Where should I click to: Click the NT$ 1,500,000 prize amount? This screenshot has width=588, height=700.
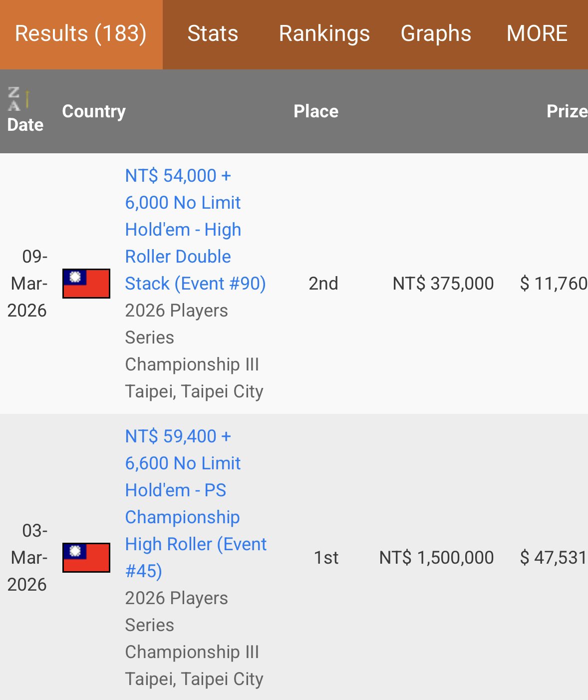(436, 558)
